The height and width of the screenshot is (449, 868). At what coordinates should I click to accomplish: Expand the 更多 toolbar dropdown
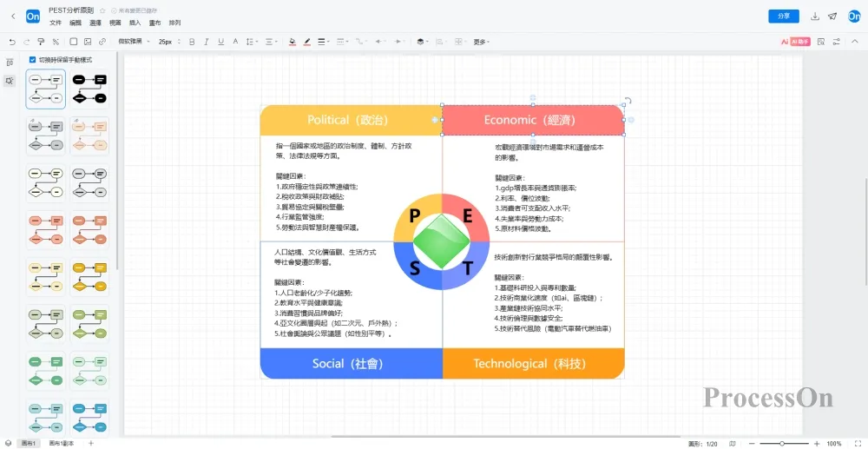click(x=481, y=41)
